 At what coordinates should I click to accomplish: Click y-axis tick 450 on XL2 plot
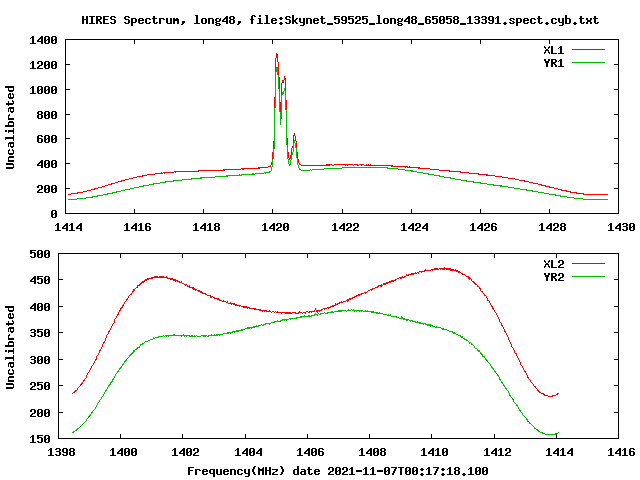tap(40, 280)
